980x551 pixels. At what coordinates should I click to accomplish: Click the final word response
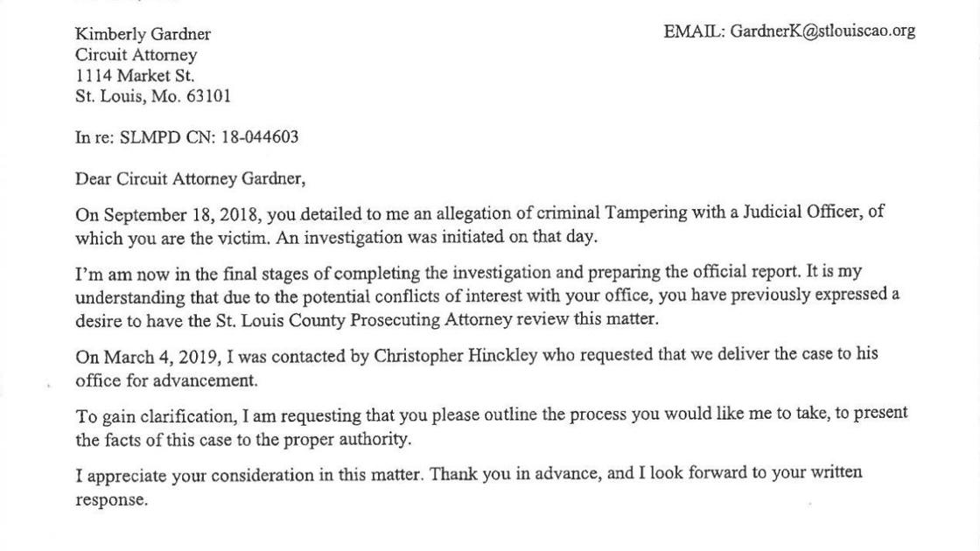[x=111, y=501]
